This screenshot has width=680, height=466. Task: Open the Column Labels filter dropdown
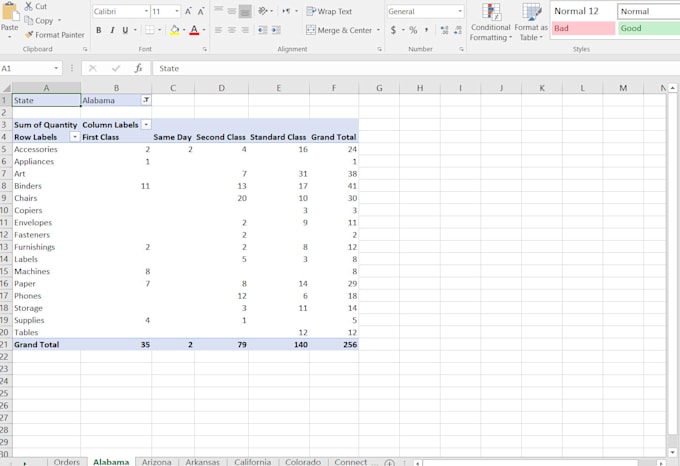click(x=146, y=124)
